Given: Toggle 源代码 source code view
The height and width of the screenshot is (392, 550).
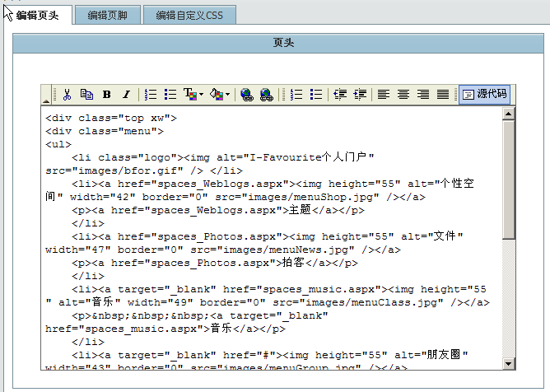Looking at the screenshot, I should 484,95.
